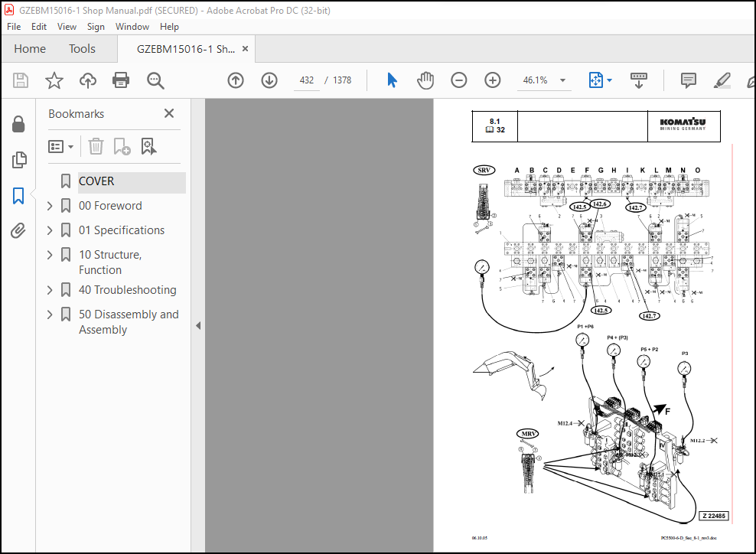This screenshot has width=756, height=554.
Task: Click the add new bookmark icon
Action: click(x=122, y=146)
